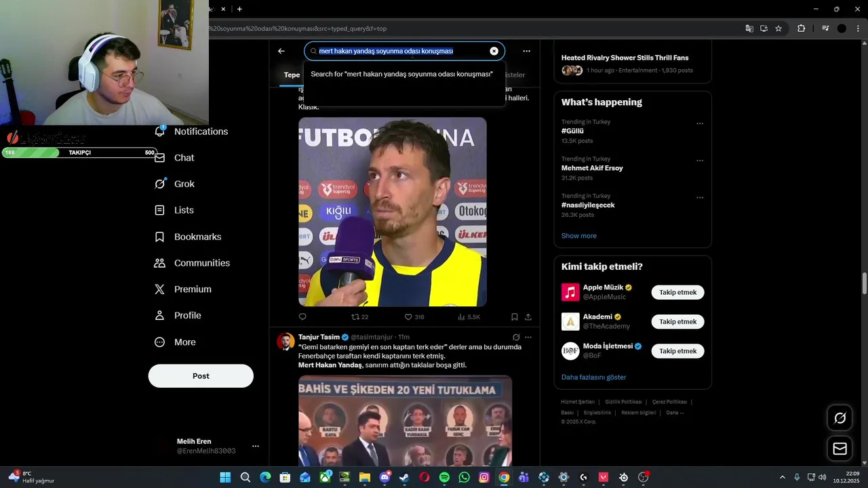Open trending topic #nasıliyileşecek
This screenshot has width=868, height=488.
(x=588, y=205)
